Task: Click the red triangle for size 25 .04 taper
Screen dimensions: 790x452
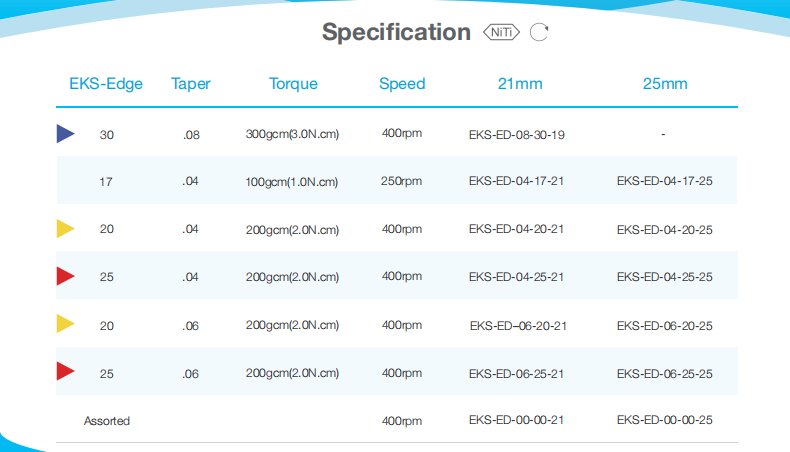Action: (65, 276)
